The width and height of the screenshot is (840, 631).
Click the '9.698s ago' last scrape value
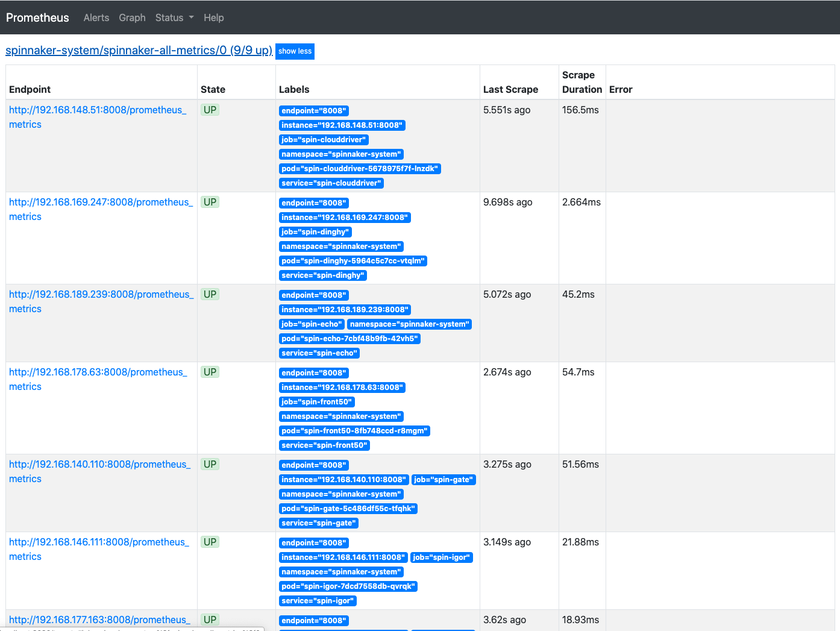508,202
